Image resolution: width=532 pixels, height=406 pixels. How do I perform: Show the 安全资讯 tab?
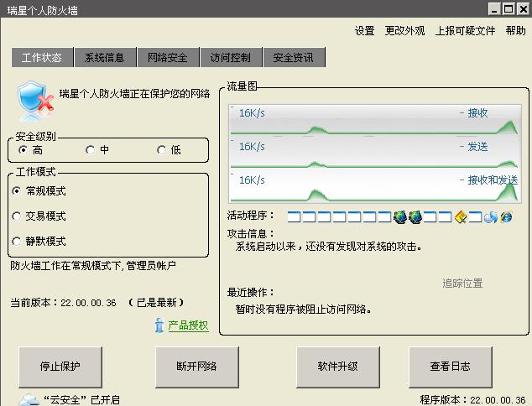pos(294,57)
